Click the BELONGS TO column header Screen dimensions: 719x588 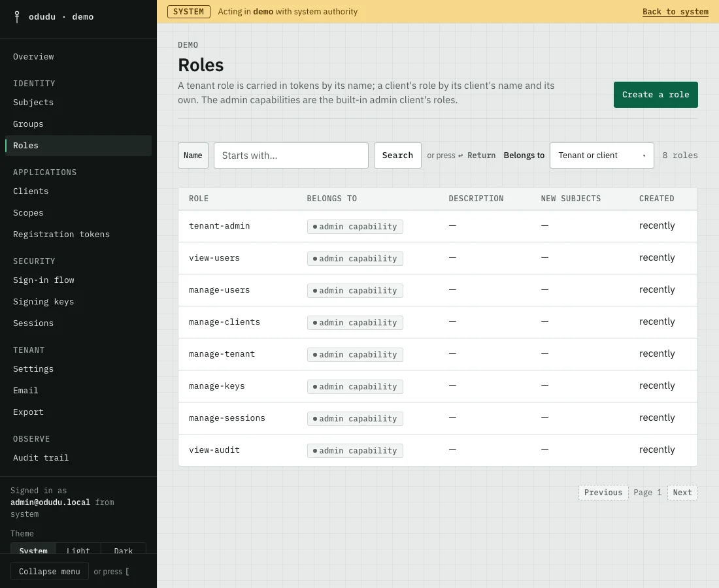pyautogui.click(x=331, y=199)
